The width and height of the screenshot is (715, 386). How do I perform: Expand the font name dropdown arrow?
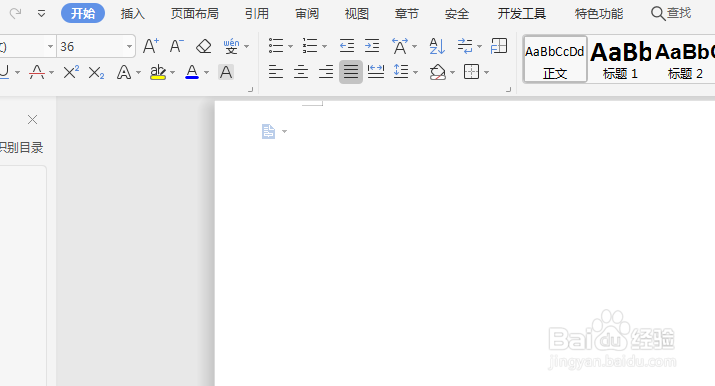(x=50, y=46)
